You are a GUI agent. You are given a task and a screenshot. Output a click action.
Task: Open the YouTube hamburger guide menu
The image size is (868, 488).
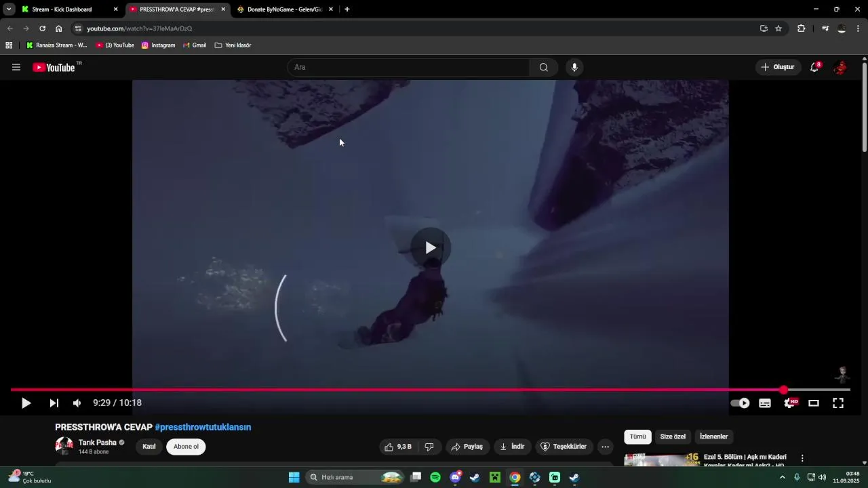[x=16, y=67]
